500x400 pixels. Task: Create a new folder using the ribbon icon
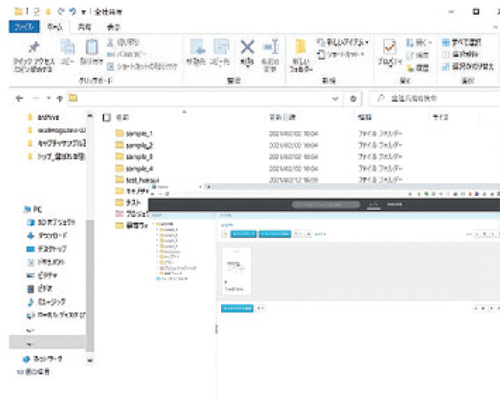pyautogui.click(x=301, y=47)
